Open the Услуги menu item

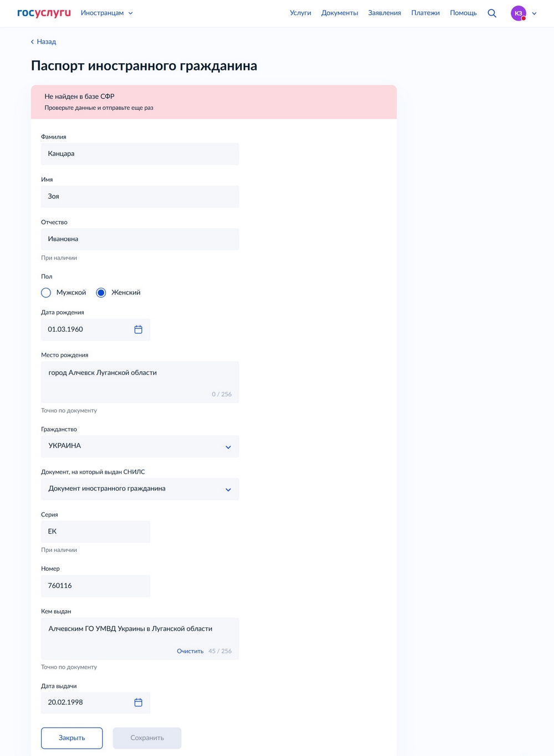click(301, 13)
